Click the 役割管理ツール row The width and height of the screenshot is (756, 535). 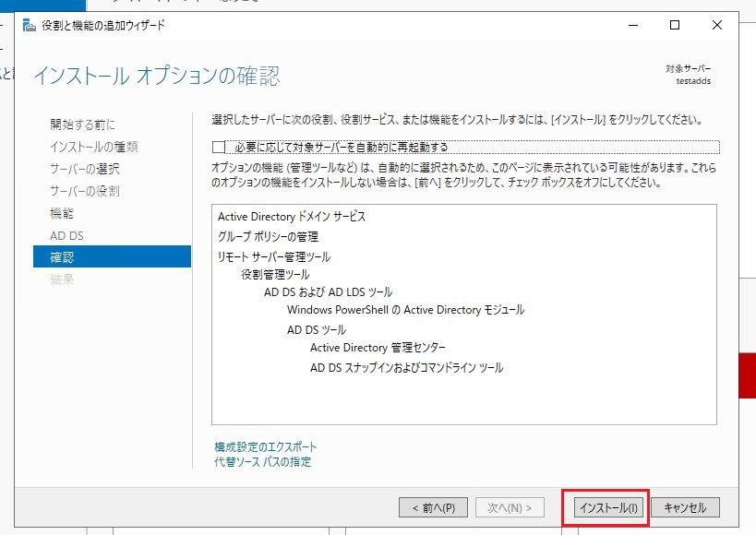point(275,274)
